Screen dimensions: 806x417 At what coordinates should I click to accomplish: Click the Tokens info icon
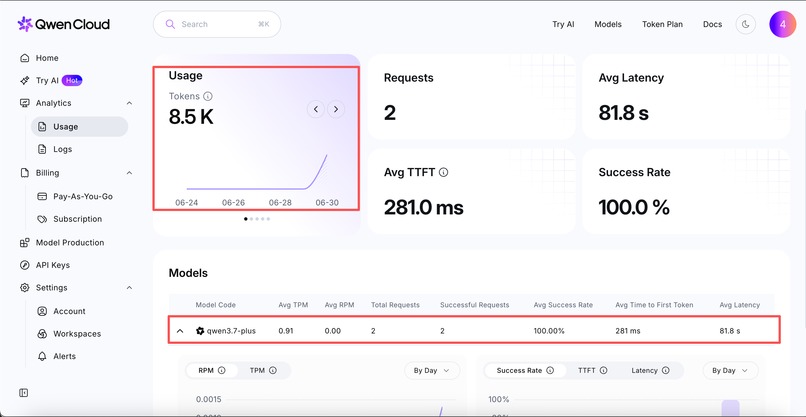pyautogui.click(x=208, y=96)
